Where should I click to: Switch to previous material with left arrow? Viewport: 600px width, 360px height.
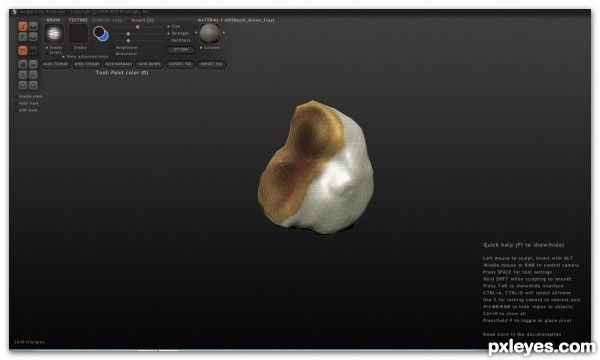196,33
